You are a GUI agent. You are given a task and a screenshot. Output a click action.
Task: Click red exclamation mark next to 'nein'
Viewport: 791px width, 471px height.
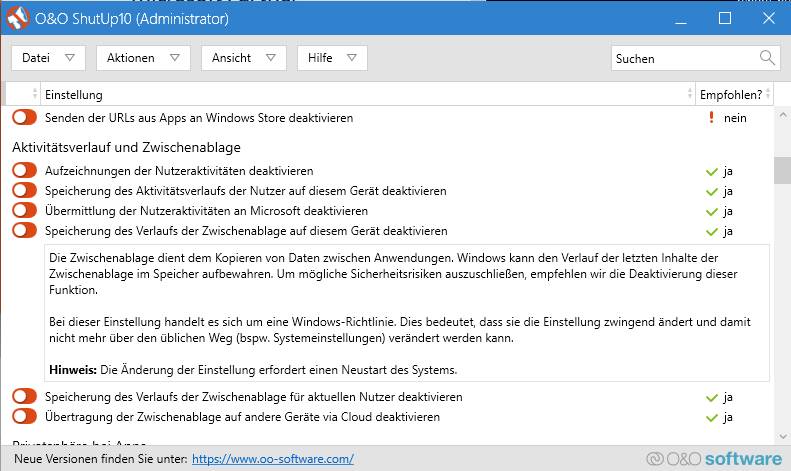click(711, 118)
